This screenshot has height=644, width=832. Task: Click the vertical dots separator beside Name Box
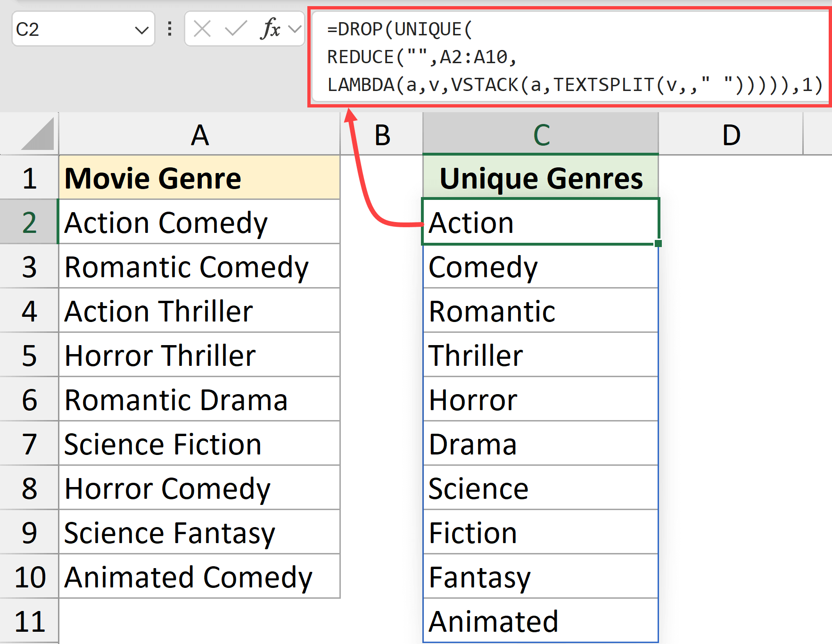[x=169, y=29]
